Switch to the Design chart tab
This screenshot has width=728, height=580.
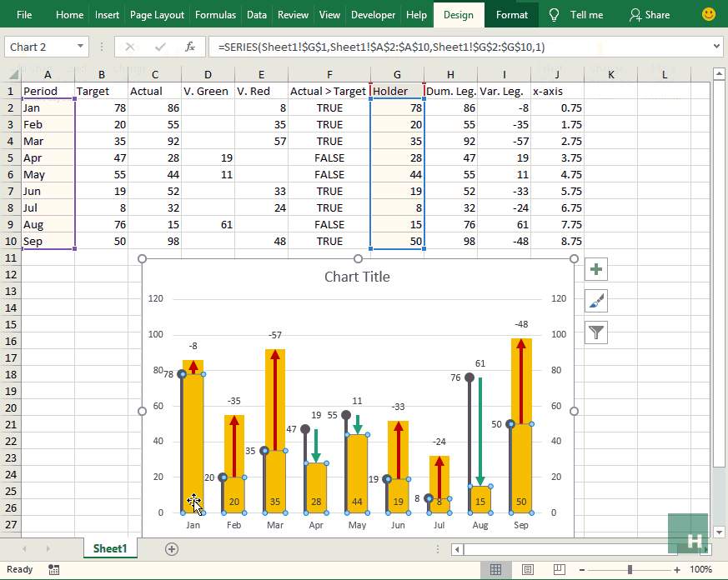click(x=459, y=15)
